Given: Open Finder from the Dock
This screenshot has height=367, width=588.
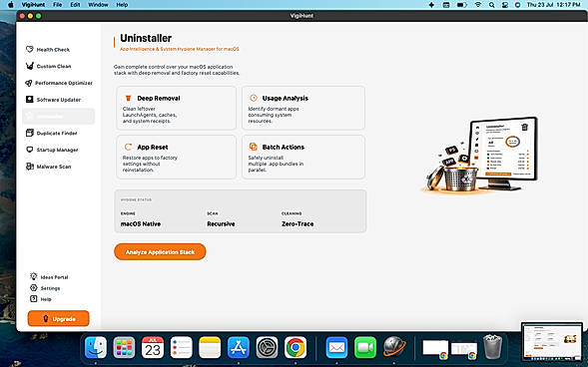Looking at the screenshot, I should [x=96, y=347].
